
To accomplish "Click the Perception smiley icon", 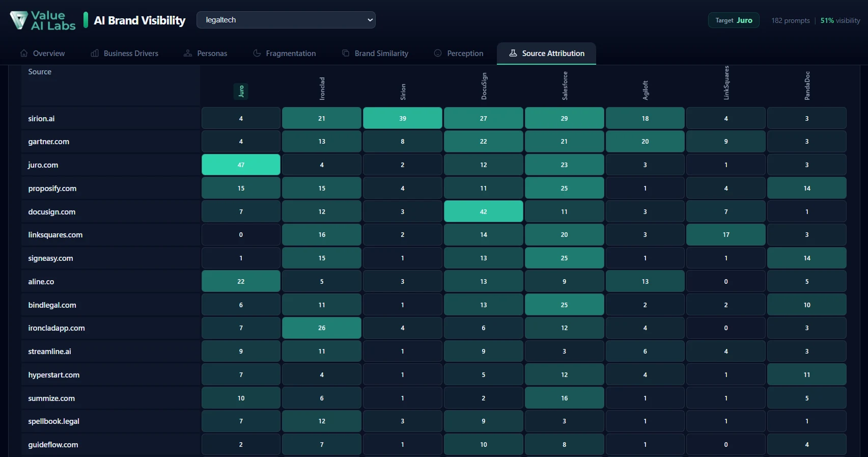I will pyautogui.click(x=438, y=53).
